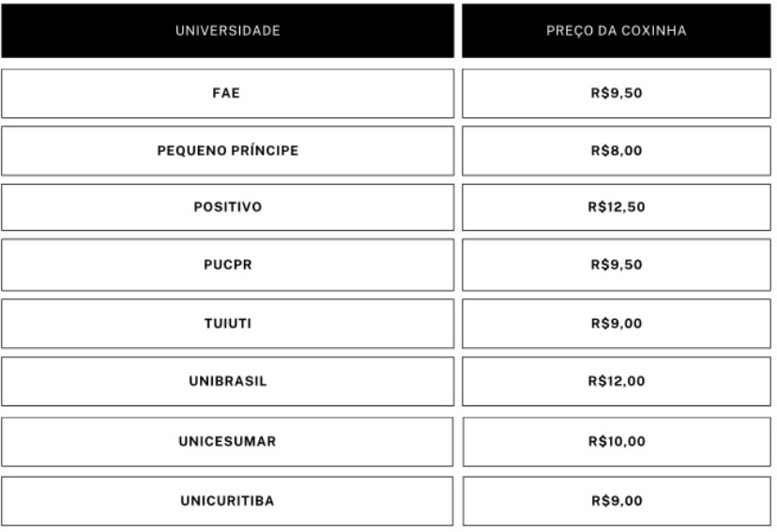Click the R$8,00 price cell

(x=617, y=150)
